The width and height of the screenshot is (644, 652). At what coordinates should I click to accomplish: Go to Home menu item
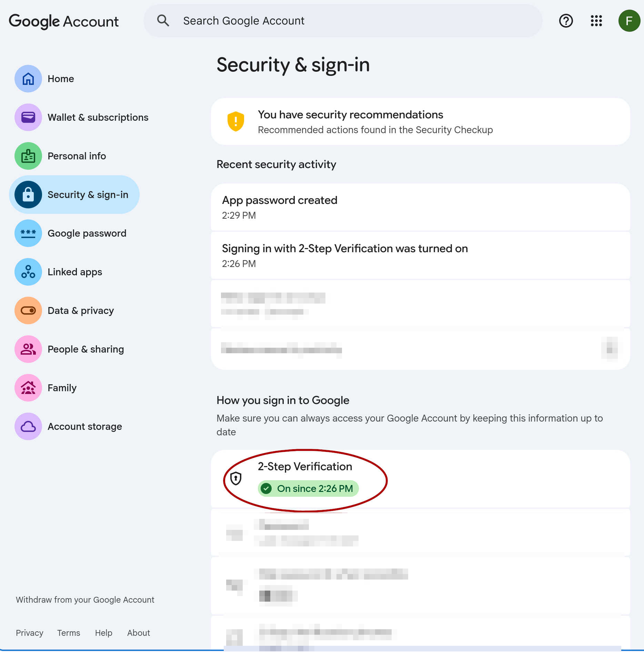tap(61, 79)
